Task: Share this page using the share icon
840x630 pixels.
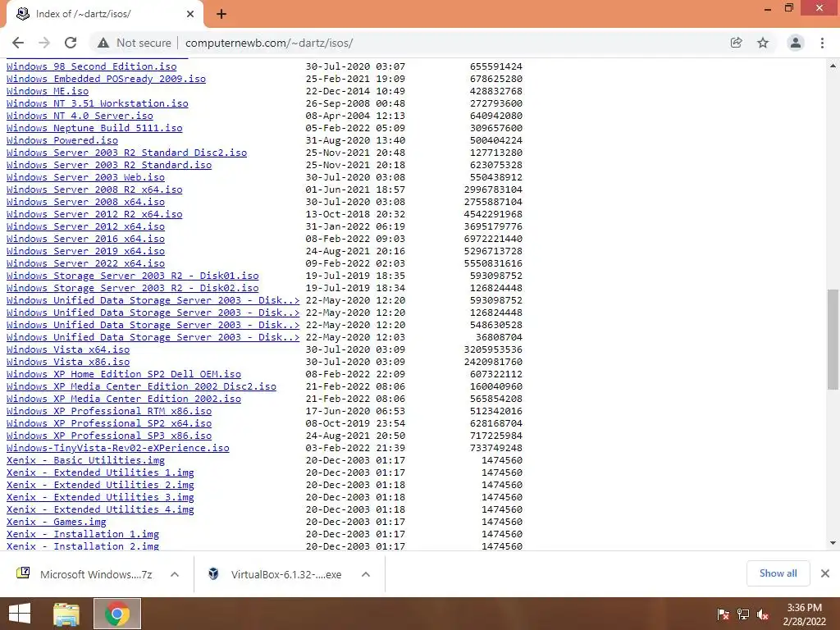Action: (x=736, y=43)
